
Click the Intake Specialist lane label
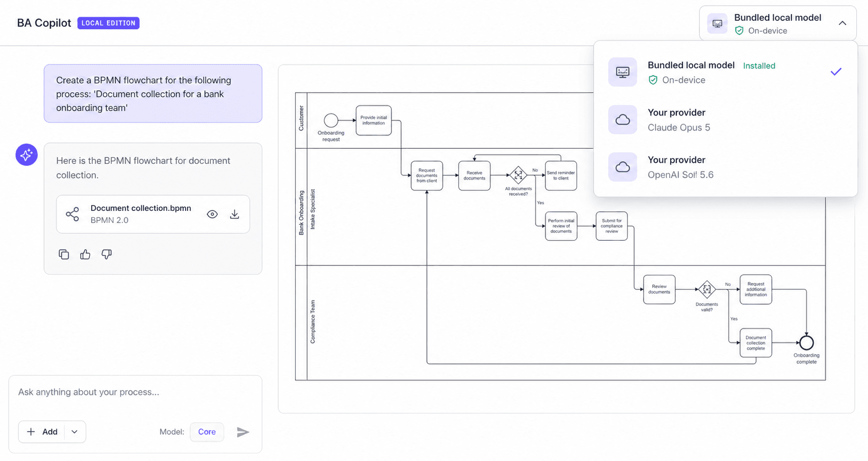coord(312,209)
